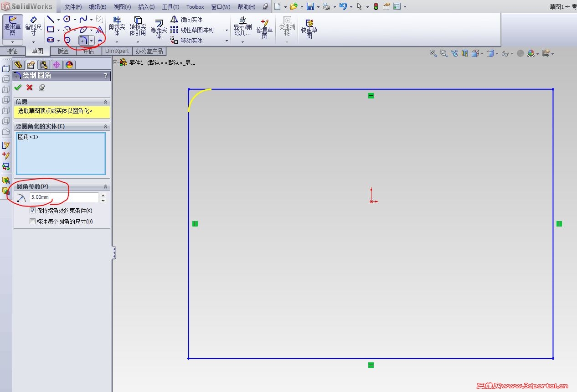Collapse the 要圆角化的实体(E) section

[x=106, y=126]
